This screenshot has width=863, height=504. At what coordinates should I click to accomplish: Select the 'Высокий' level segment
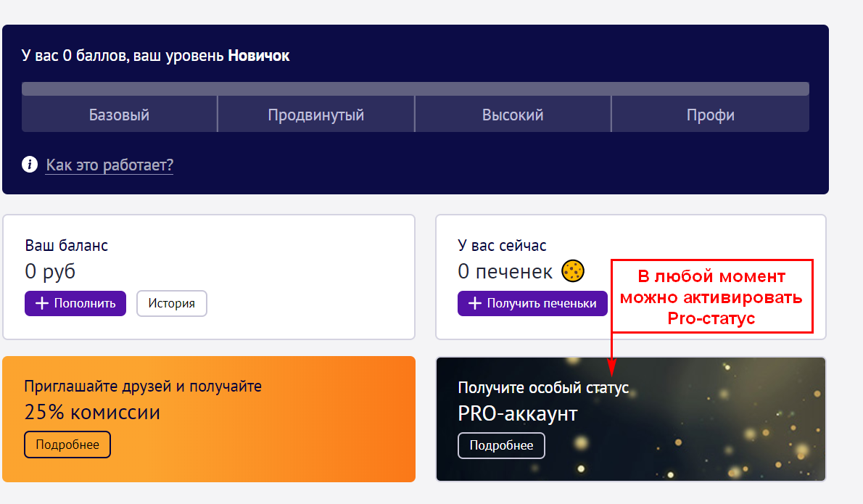pos(513,115)
